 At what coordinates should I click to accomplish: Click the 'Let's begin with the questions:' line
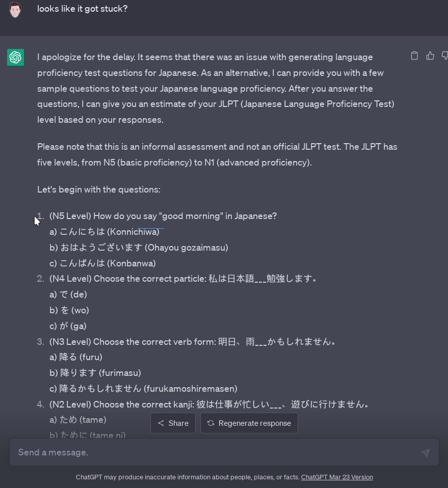coord(99,189)
